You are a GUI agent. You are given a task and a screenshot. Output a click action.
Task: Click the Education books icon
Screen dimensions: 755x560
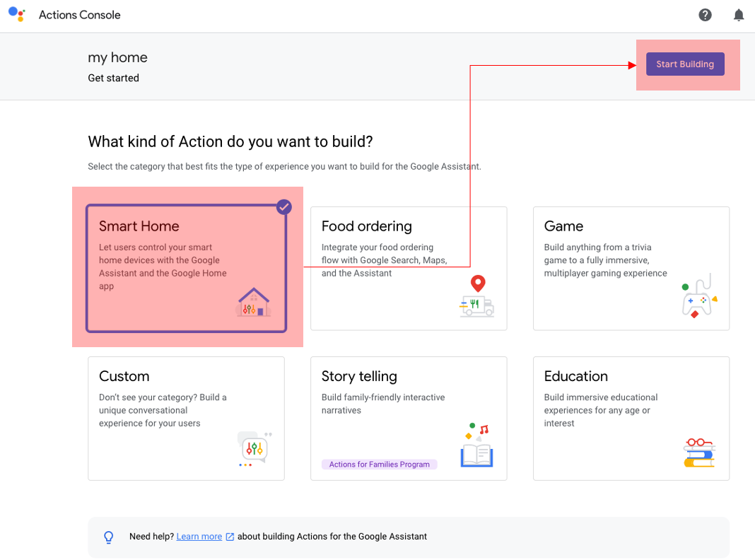[700, 453]
